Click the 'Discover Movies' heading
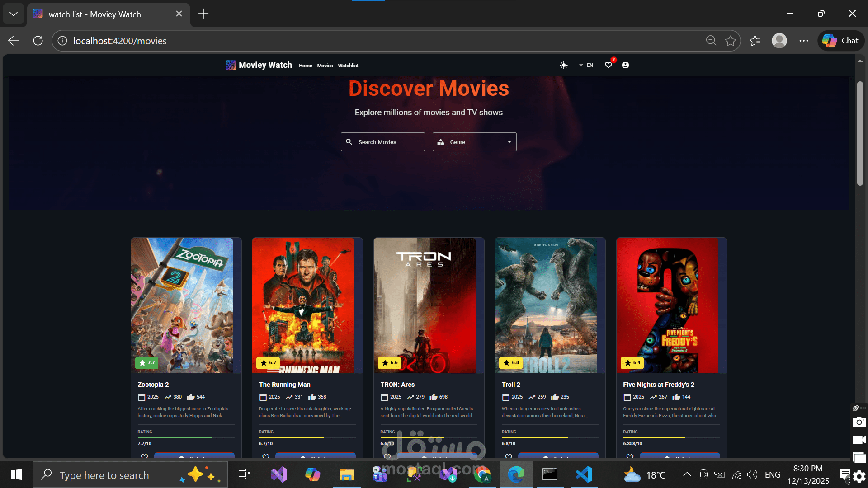Viewport: 868px width, 488px height. (429, 88)
